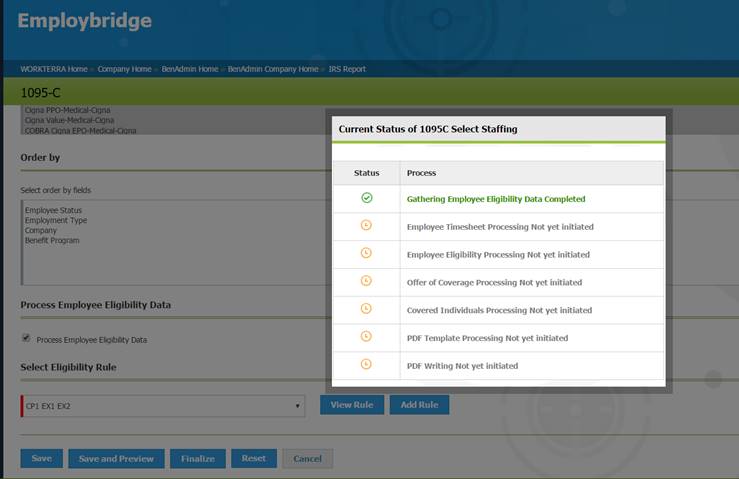
Task: Select COBRA Cigna EPO-Medical-Cigna plan entry
Action: (81, 131)
